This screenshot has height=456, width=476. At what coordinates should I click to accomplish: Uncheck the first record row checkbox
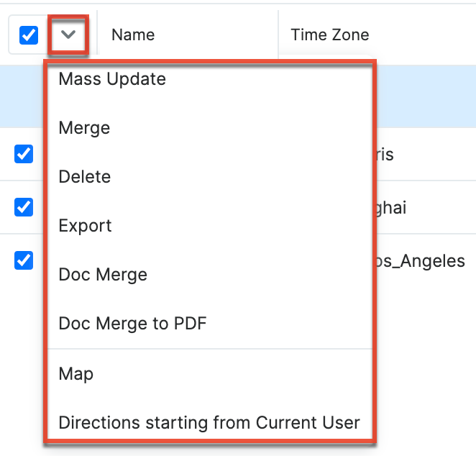tap(24, 153)
